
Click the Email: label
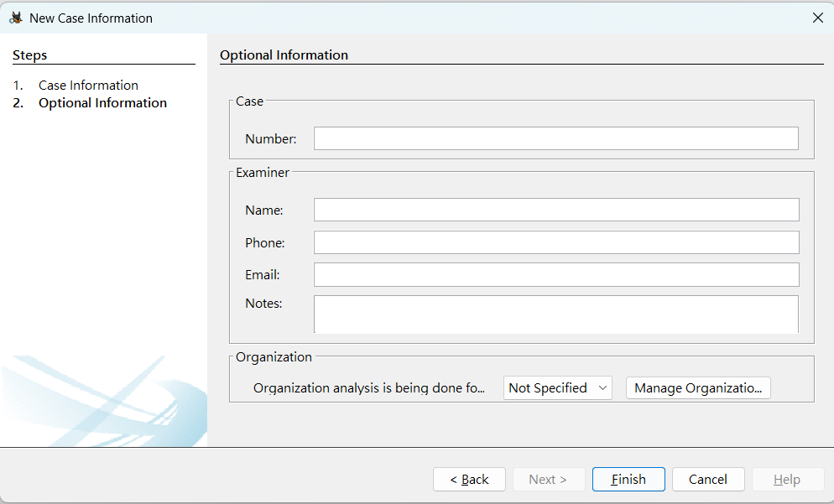point(263,275)
